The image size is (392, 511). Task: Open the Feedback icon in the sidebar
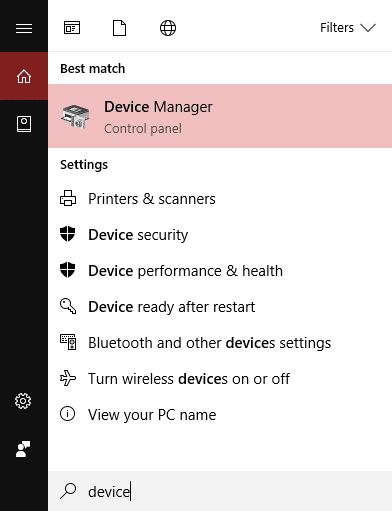(x=23, y=449)
